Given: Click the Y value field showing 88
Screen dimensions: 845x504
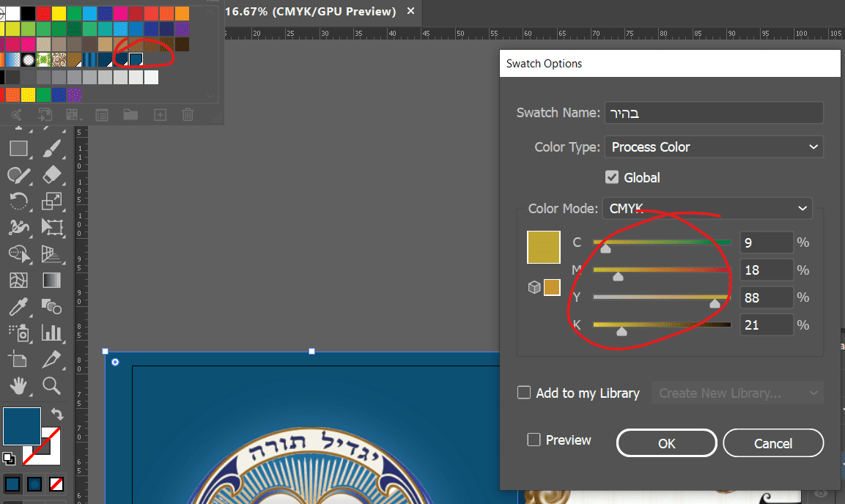Looking at the screenshot, I should click(x=767, y=297).
